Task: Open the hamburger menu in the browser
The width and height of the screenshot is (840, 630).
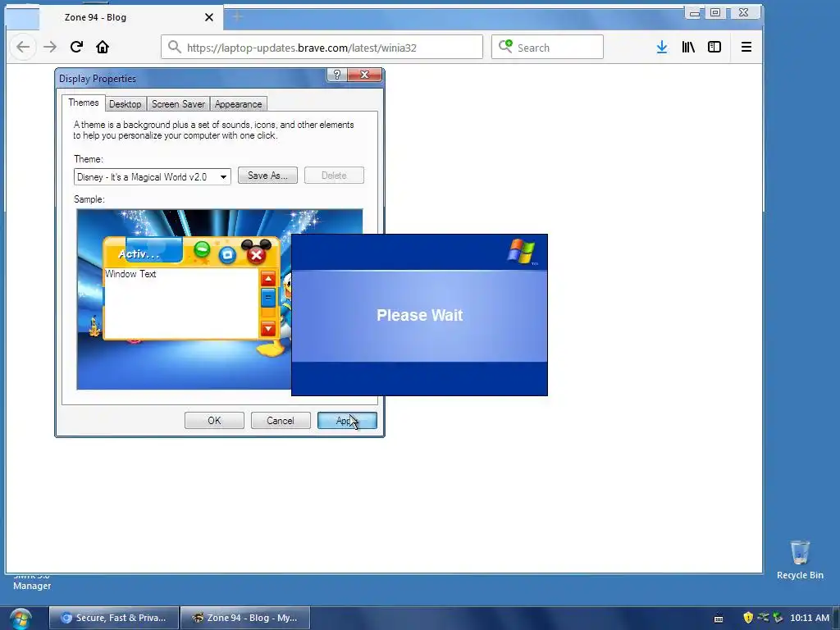Action: tap(746, 47)
